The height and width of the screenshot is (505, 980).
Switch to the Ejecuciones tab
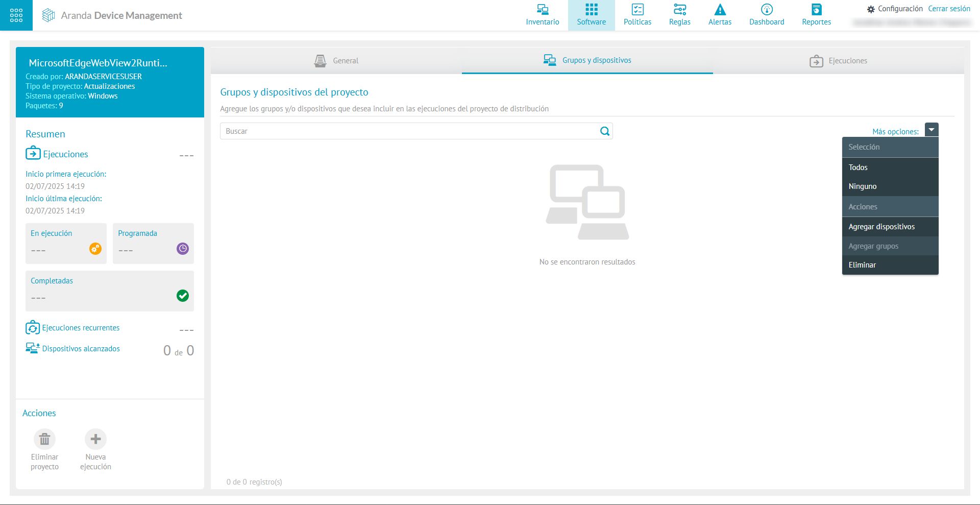(x=839, y=61)
